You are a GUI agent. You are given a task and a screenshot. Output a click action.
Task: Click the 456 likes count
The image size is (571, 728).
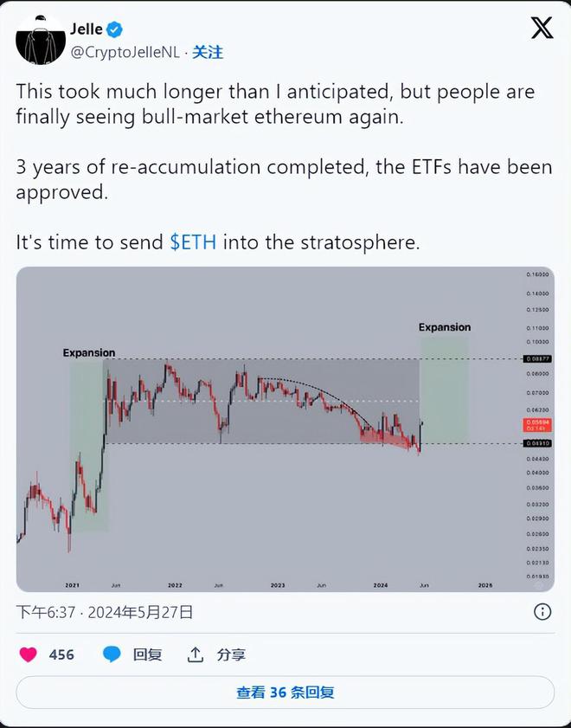(61, 654)
